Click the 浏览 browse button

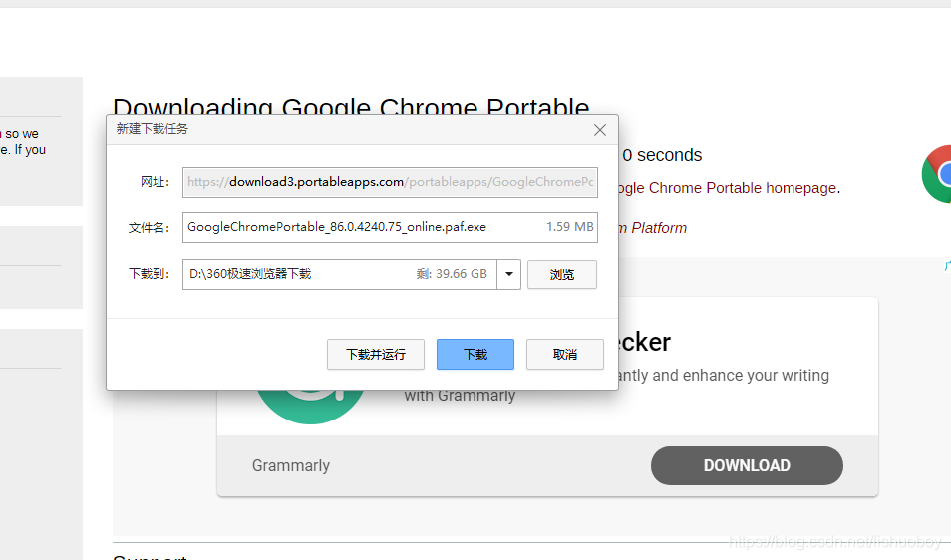click(x=561, y=275)
